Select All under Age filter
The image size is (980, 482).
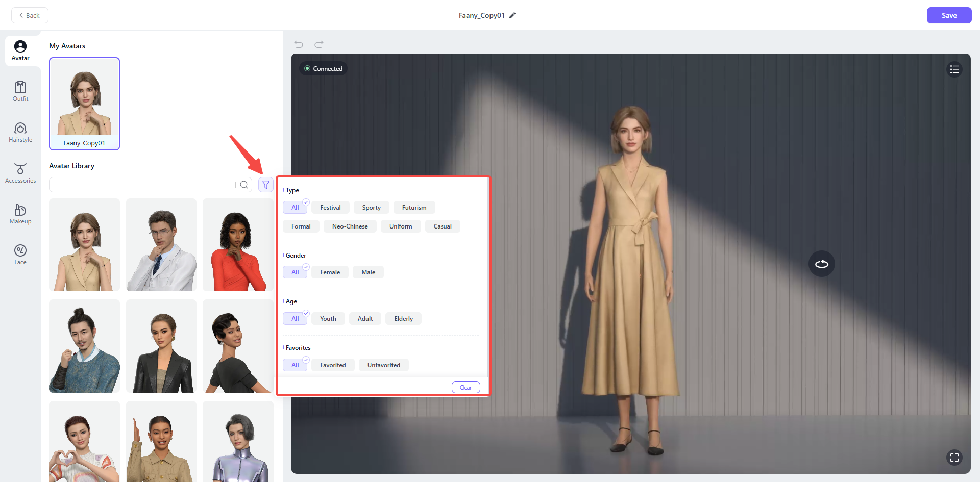point(295,318)
